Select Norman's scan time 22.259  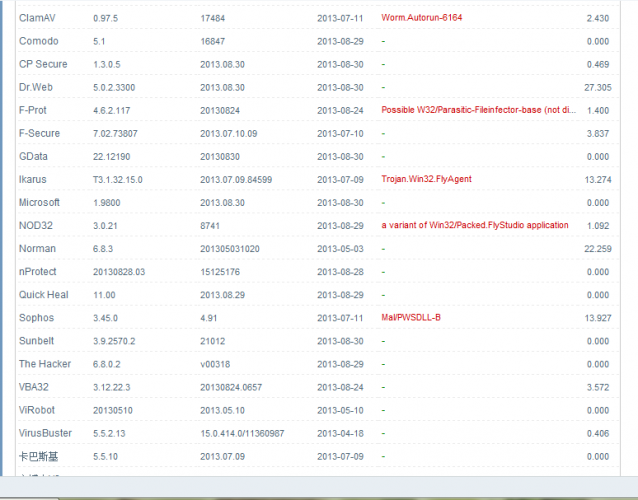click(x=596, y=249)
